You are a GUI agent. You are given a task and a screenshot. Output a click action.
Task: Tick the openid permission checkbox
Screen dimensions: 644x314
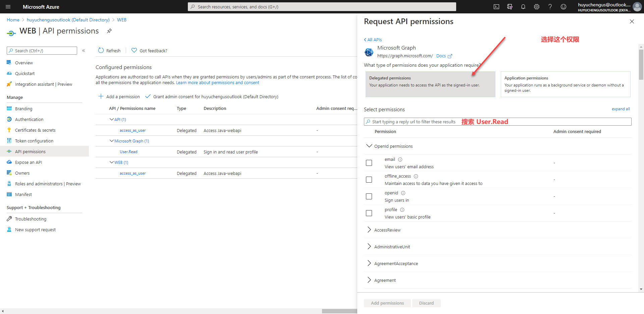(369, 196)
